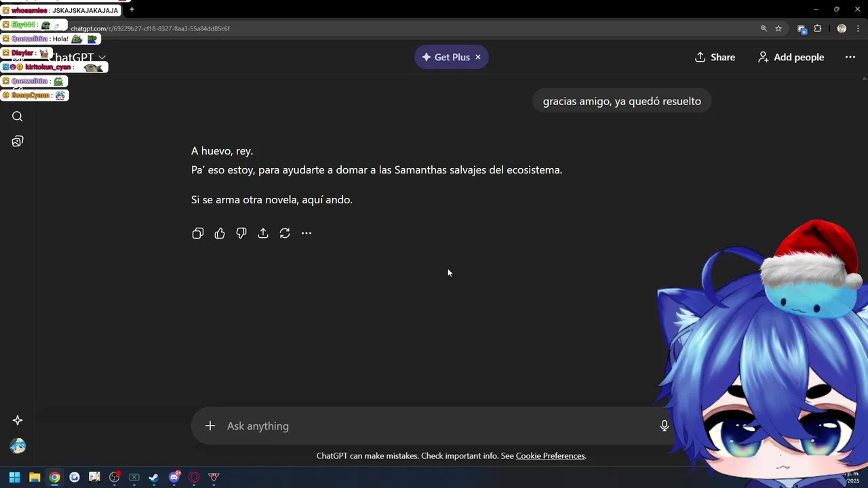Screen dimensions: 868x488
Task: Give the response a thumbs down
Action: 241,233
